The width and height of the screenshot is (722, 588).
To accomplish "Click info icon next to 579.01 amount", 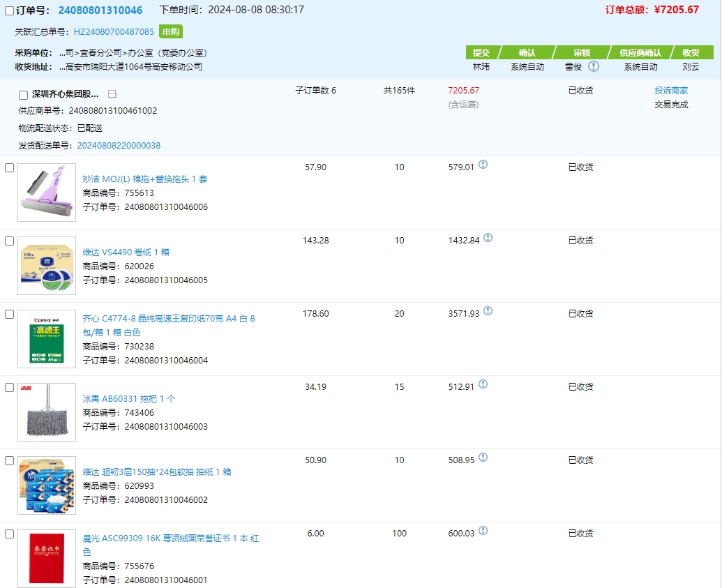I will click(483, 165).
